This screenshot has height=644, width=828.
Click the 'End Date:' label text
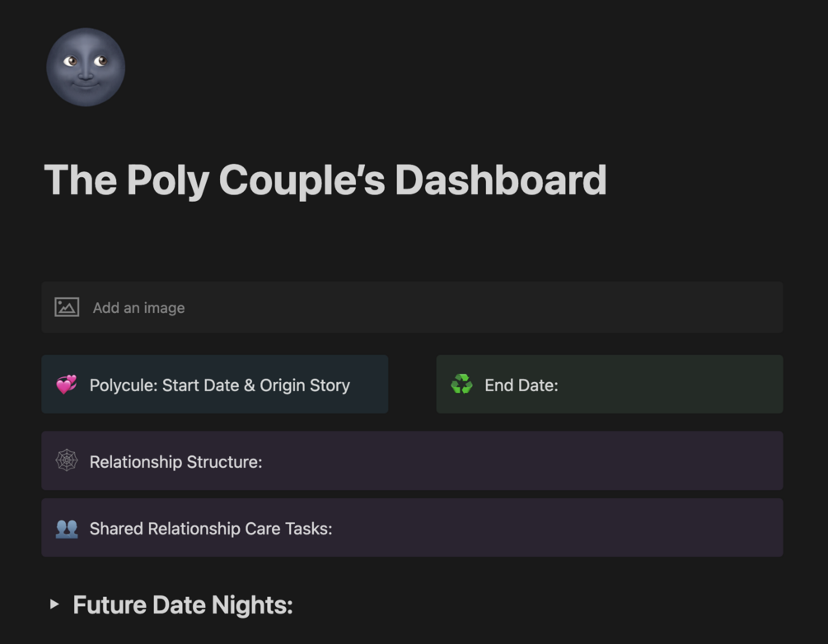click(x=521, y=385)
